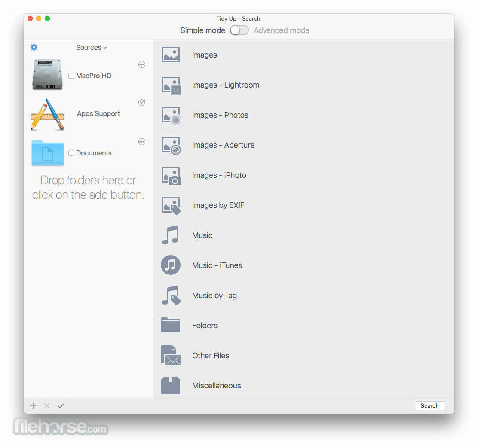Select the Images - iPhoto label
This screenshot has width=478, height=448.
point(219,175)
